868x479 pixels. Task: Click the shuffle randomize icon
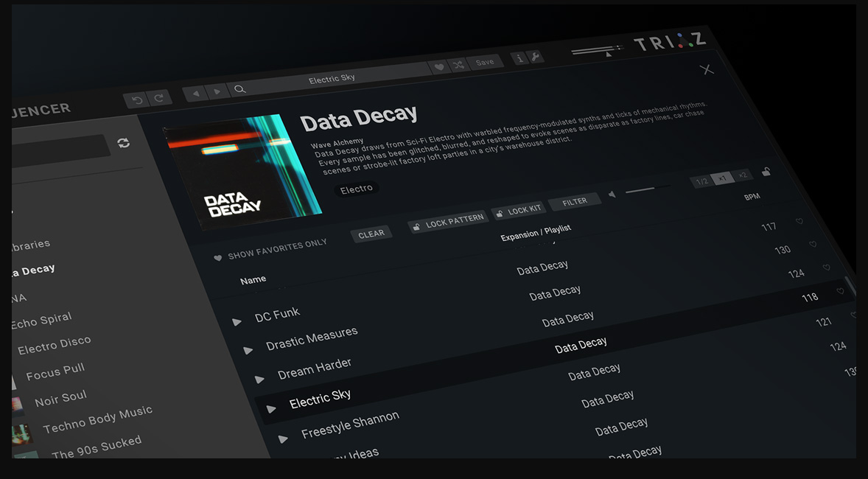[x=458, y=65]
